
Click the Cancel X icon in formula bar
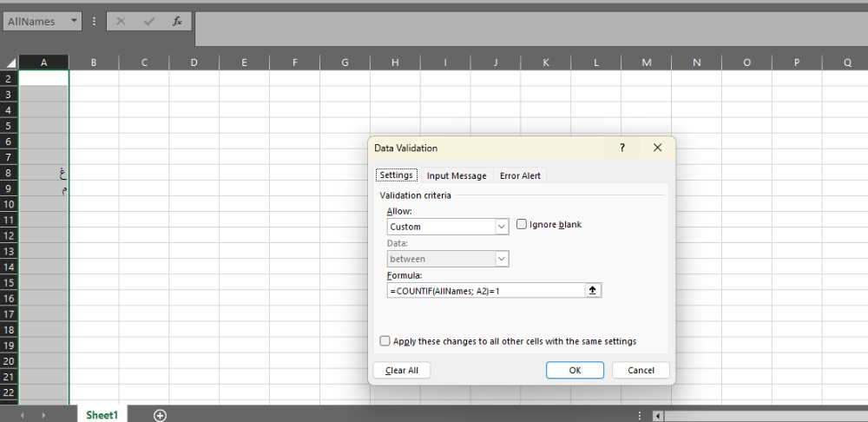[121, 21]
